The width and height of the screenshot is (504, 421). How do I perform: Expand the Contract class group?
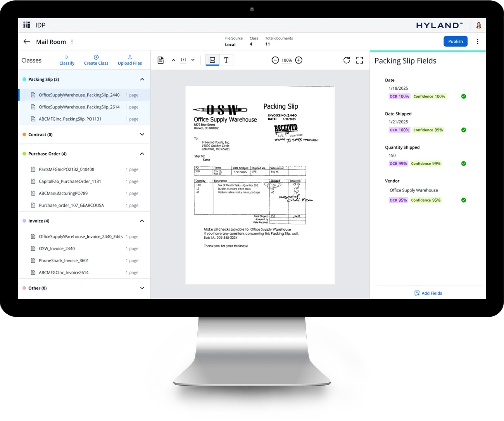tap(142, 135)
